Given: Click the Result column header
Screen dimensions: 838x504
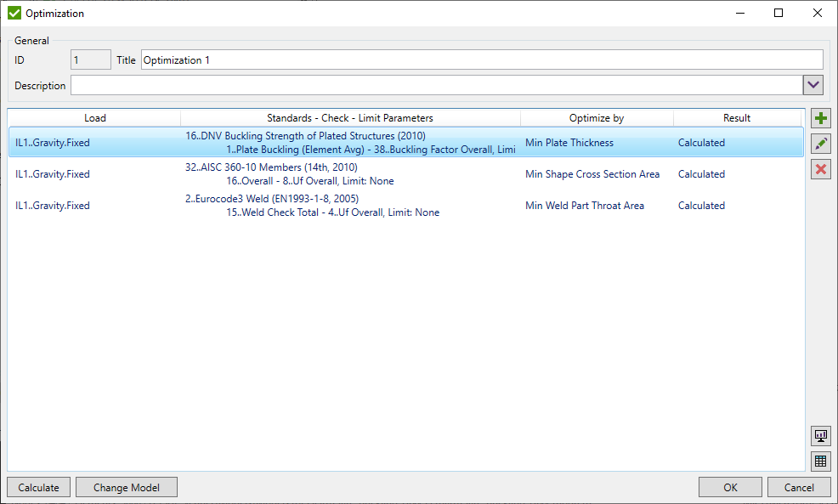Looking at the screenshot, I should [736, 117].
